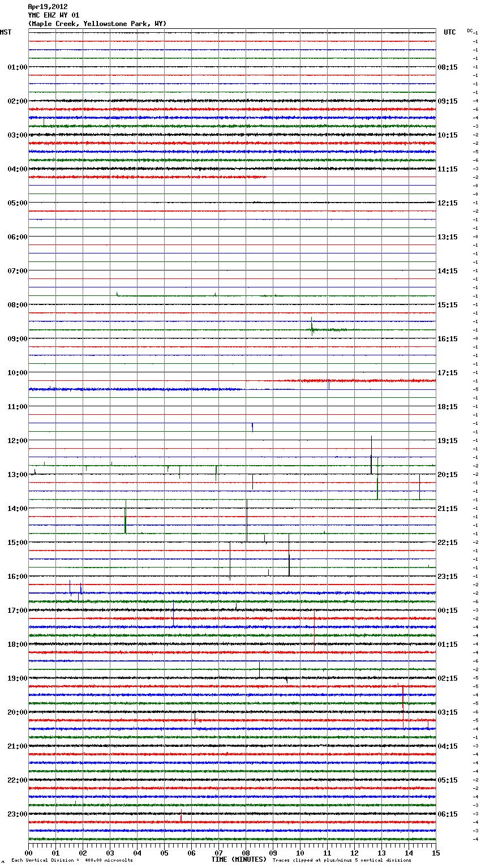Click the "08:00" MST time label
The width and height of the screenshot is (481, 868).
click(x=18, y=305)
